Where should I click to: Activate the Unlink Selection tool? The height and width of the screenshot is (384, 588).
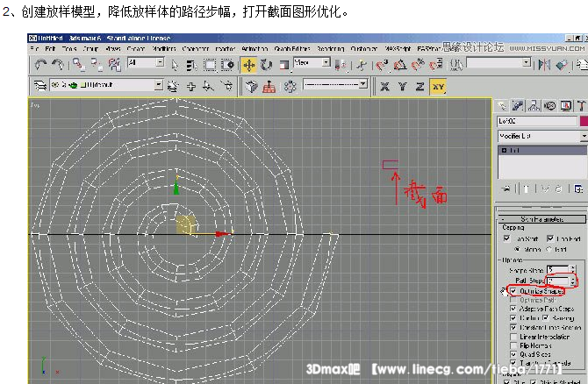click(97, 65)
